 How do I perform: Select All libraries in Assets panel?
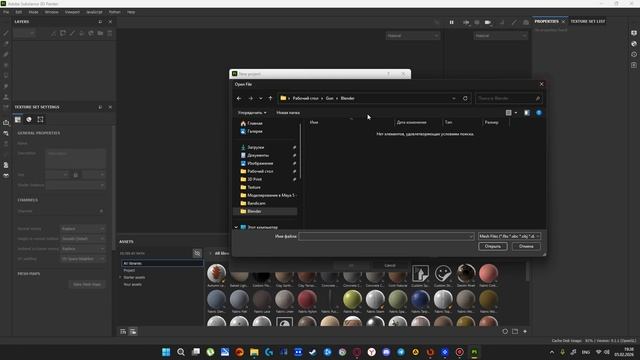pyautogui.click(x=162, y=263)
